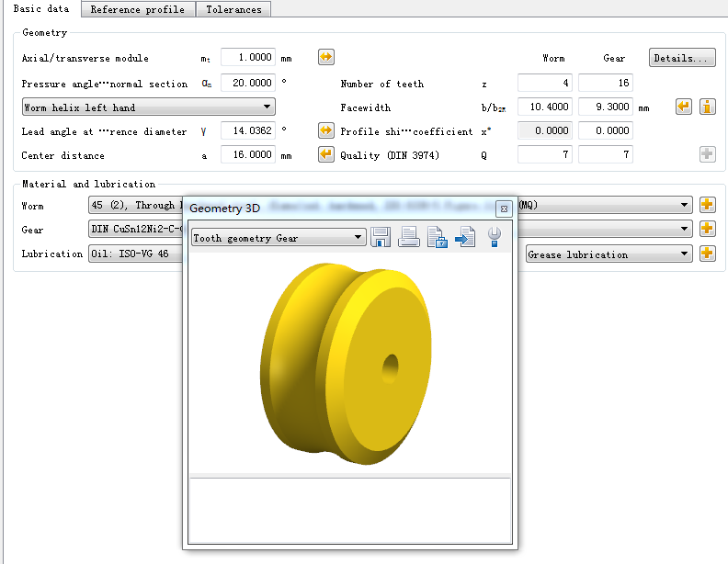This screenshot has height=564, width=728.
Task: Click the plus button beside Lubrication row
Action: tap(708, 254)
